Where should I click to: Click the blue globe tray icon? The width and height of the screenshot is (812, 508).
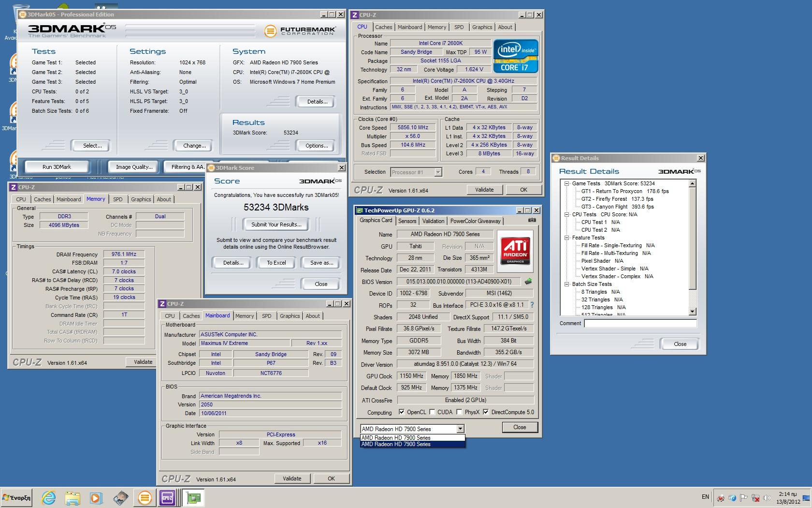click(x=732, y=498)
